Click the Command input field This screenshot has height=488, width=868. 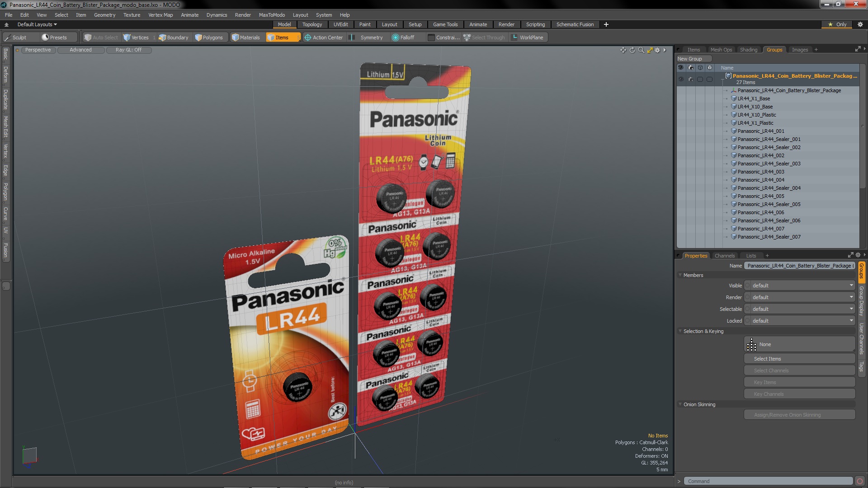point(768,481)
